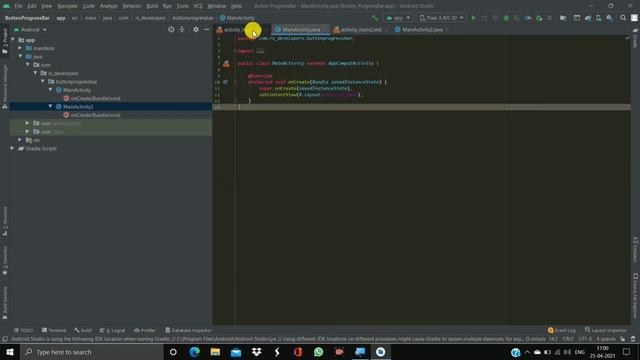Open Dropbox from the taskbar

click(256, 352)
